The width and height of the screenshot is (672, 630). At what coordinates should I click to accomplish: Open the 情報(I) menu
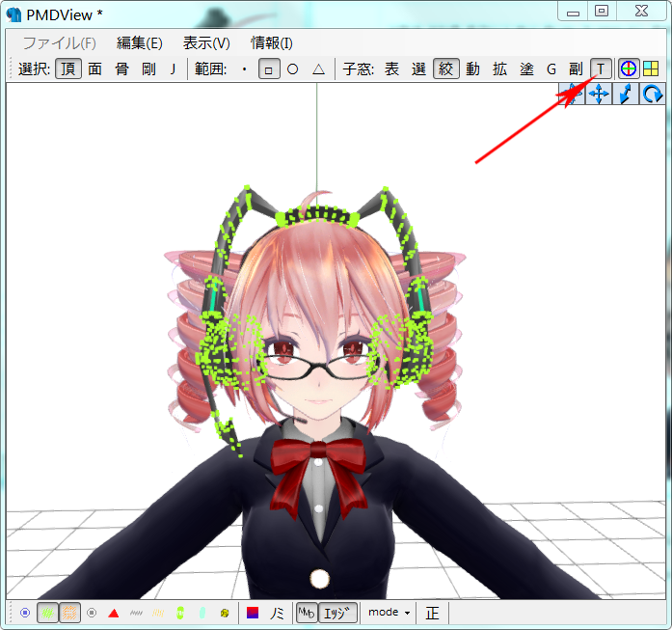pyautogui.click(x=271, y=43)
